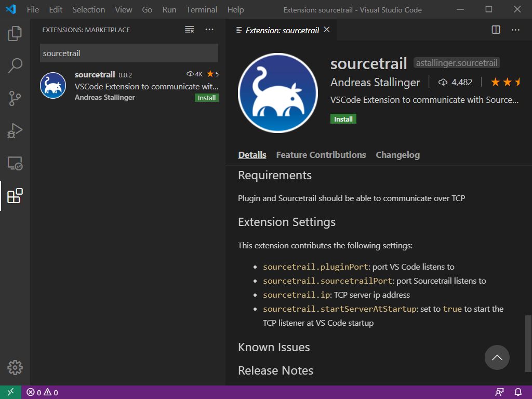Open the Manage gear menu
Screen dimensions: 532x399
tap(15, 367)
